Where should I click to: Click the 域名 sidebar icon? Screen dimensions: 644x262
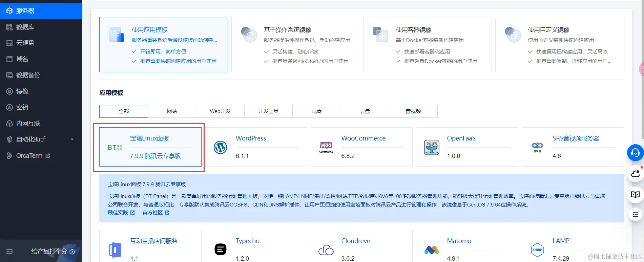[x=9, y=59]
